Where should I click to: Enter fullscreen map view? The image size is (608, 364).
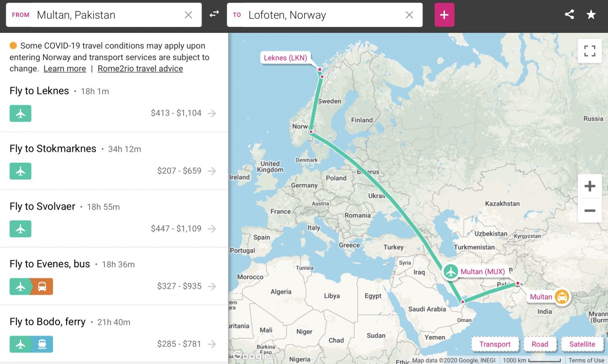[x=589, y=51]
